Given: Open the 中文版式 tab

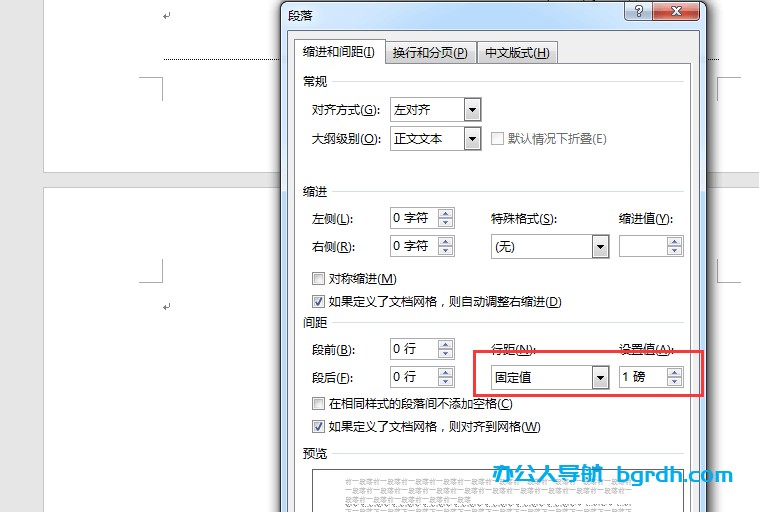Looking at the screenshot, I should coord(517,52).
